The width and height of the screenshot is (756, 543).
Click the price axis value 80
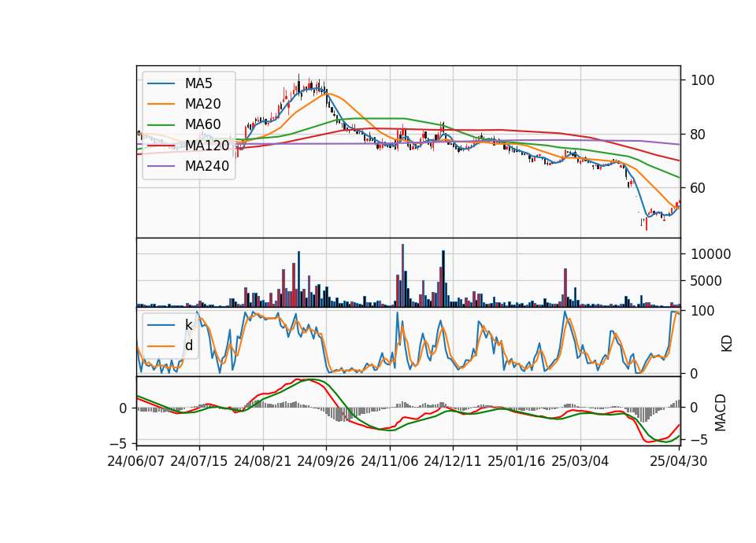[x=699, y=135]
